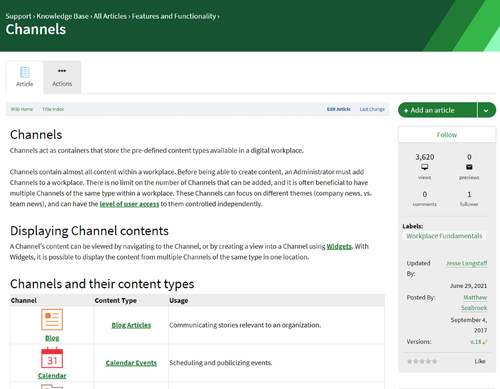Click the previews envelope icon
The width and height of the screenshot is (500, 389).
(469, 167)
